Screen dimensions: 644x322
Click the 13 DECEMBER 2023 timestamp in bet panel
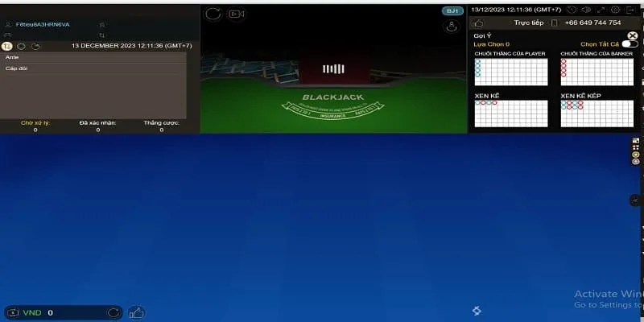131,46
